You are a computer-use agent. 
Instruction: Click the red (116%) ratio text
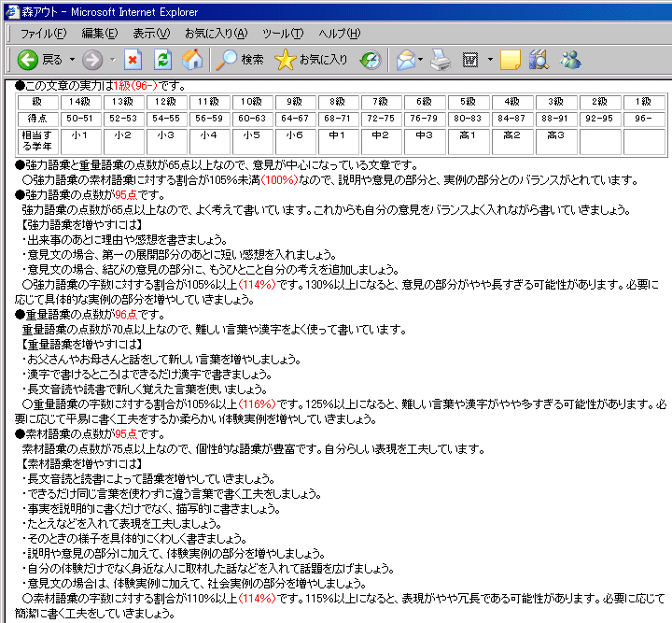(x=258, y=404)
